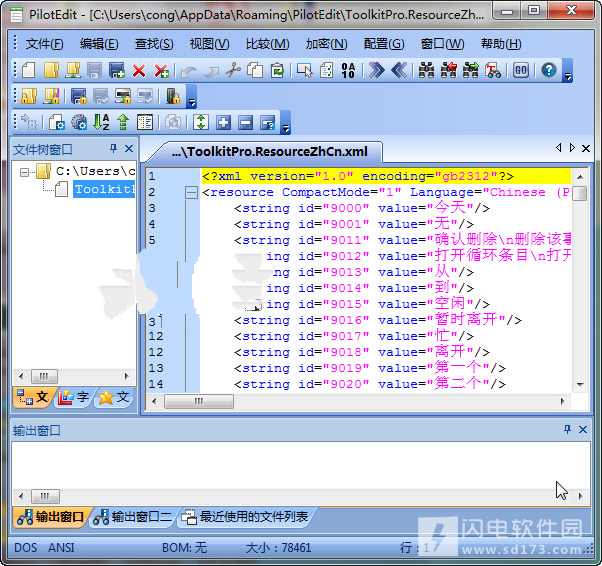Viewport: 602px width, 566px height.
Task: Click the gear settings icon in third toolbar
Action: [x=79, y=122]
